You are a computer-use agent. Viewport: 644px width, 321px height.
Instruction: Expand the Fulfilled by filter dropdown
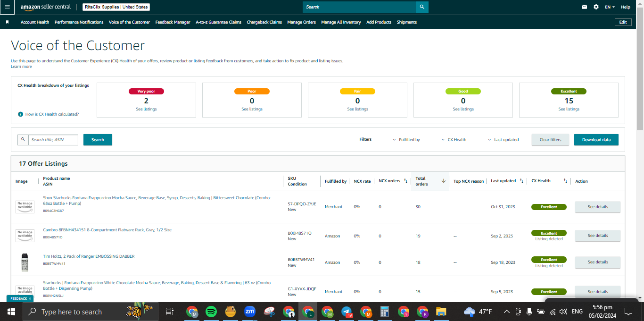[406, 140]
